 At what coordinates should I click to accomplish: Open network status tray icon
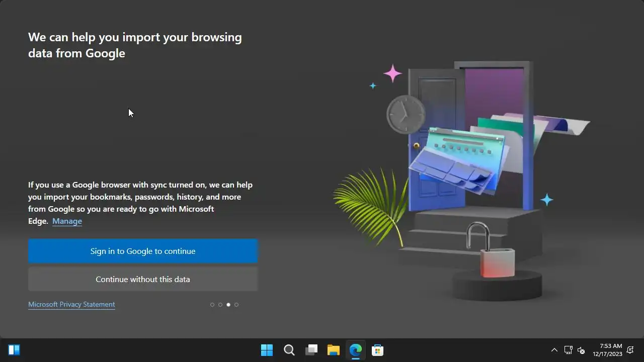[569, 350]
